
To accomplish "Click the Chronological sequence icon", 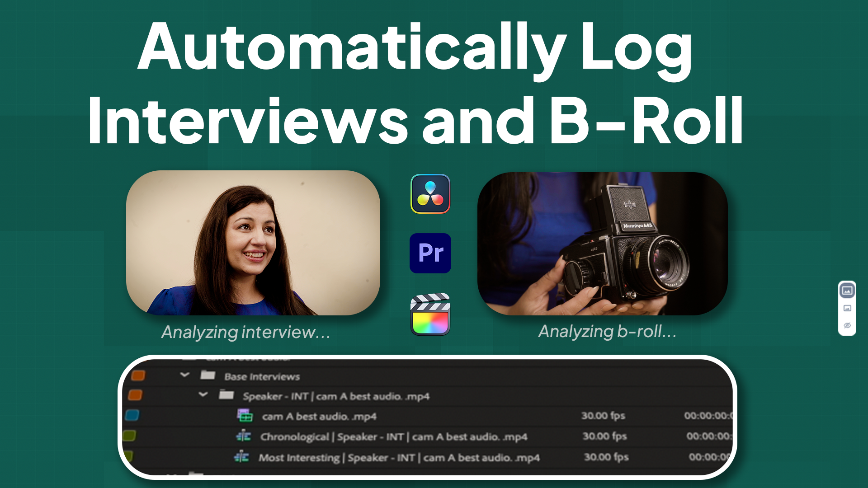I will (244, 436).
